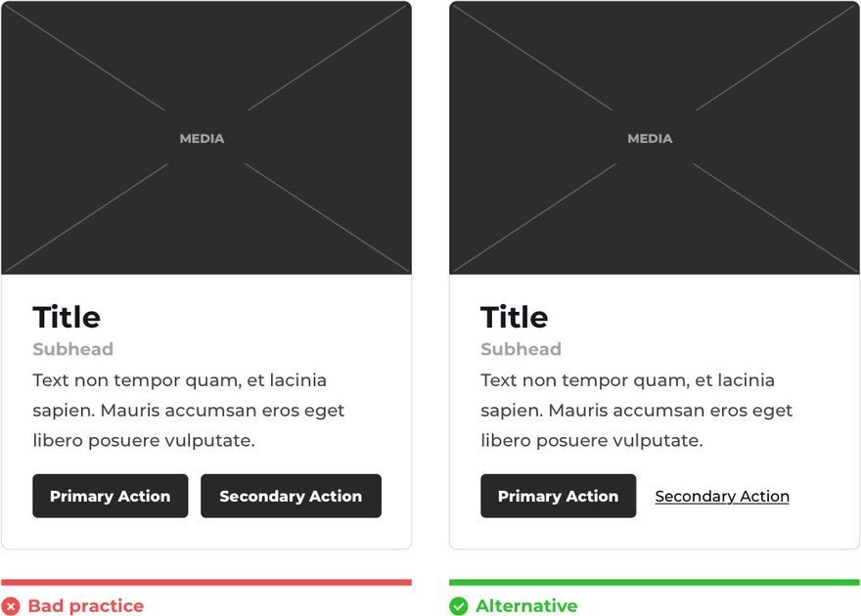The width and height of the screenshot is (861, 616).
Task: Click the body paragraph in right card
Action: tap(636, 411)
